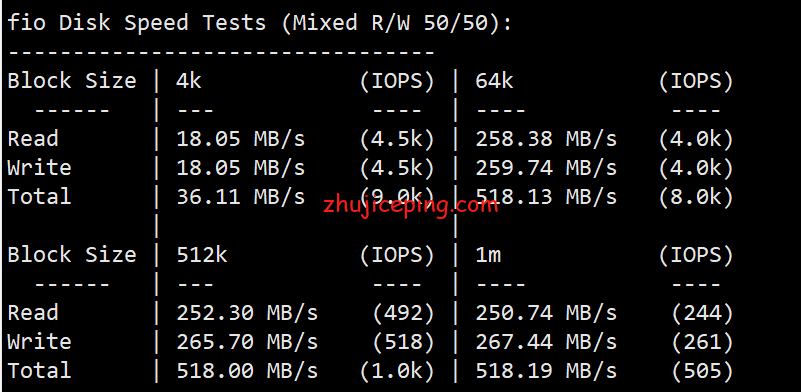The height and width of the screenshot is (392, 801).
Task: Click the 518.13 MB/s total value
Action: (x=546, y=197)
